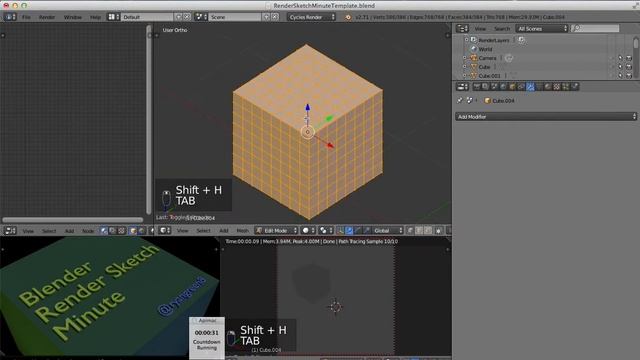
Task: Open the 3D view View menu
Action: (182, 231)
